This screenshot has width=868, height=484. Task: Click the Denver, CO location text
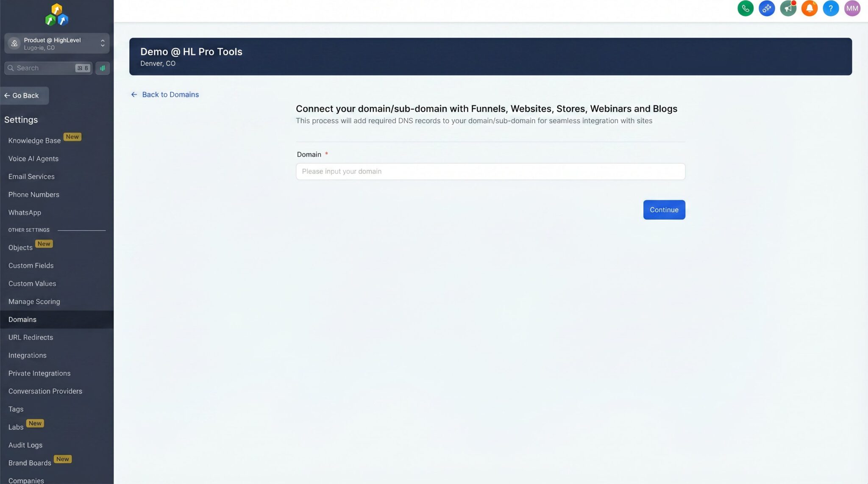[158, 64]
